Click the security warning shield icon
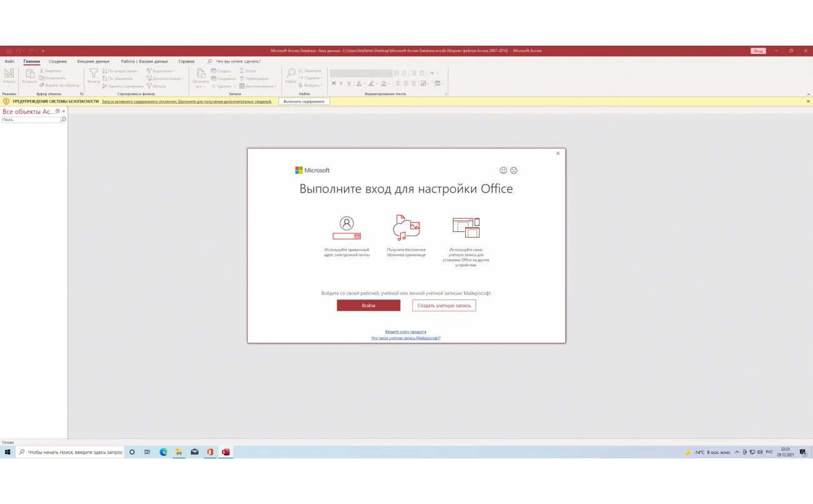 (x=6, y=101)
